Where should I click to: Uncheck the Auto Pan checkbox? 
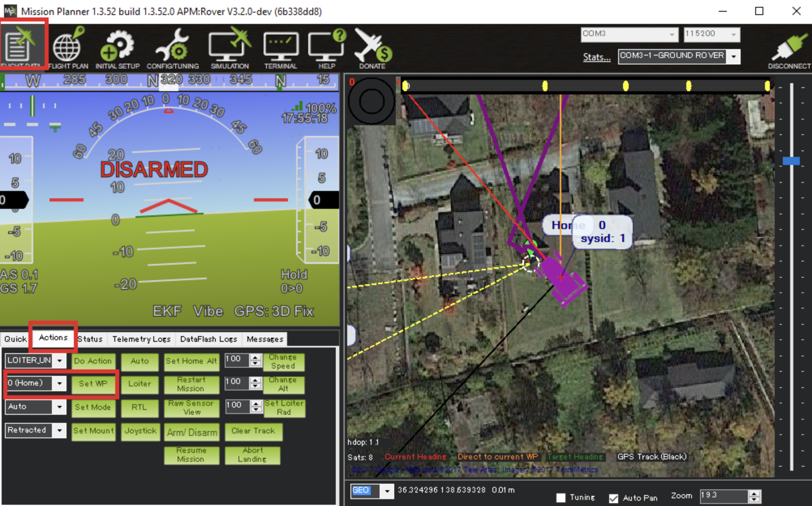tap(613, 498)
